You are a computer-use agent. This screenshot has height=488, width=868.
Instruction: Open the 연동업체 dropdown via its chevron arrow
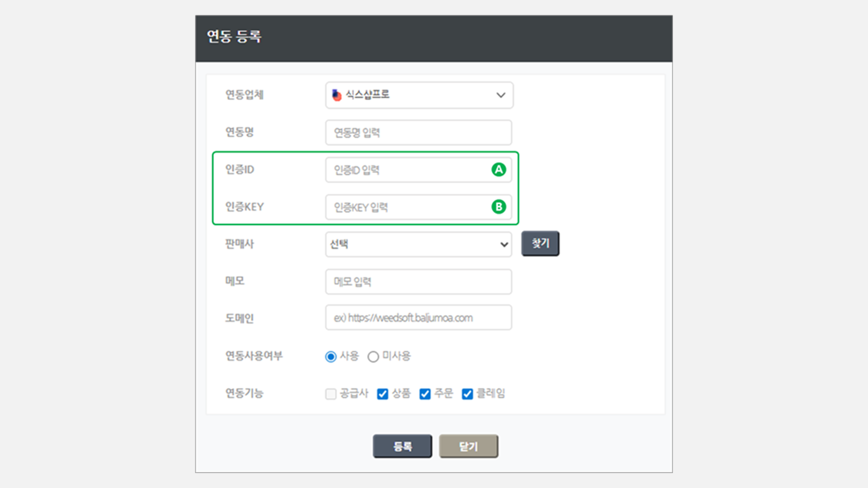coord(501,95)
